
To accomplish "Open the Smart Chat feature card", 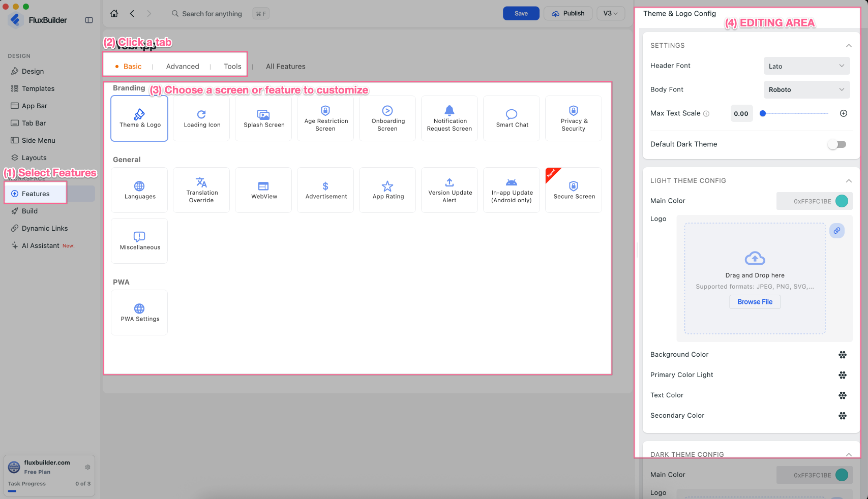I will click(512, 118).
